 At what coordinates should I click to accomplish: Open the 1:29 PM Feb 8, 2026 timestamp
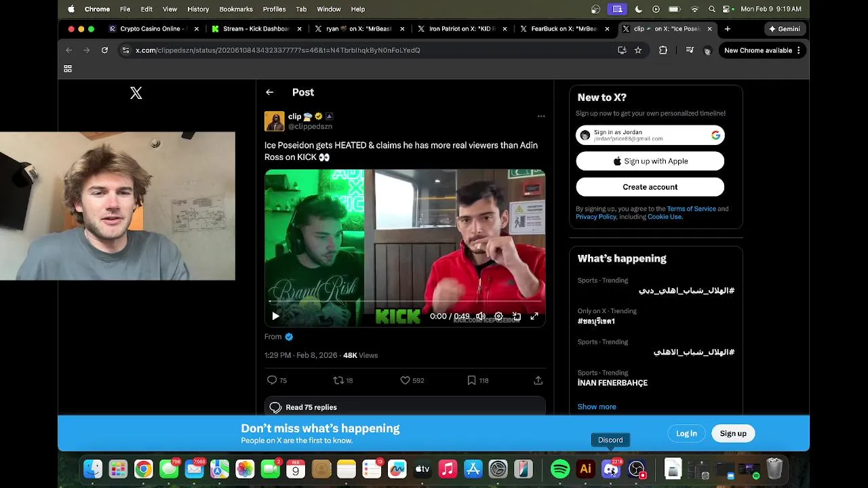tap(300, 355)
